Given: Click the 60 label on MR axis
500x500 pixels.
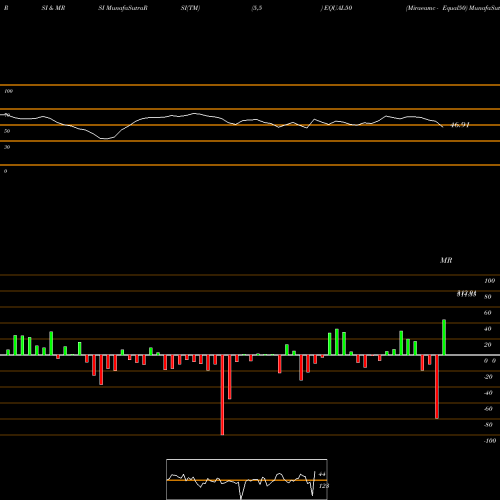Looking at the screenshot, I should [488, 313].
